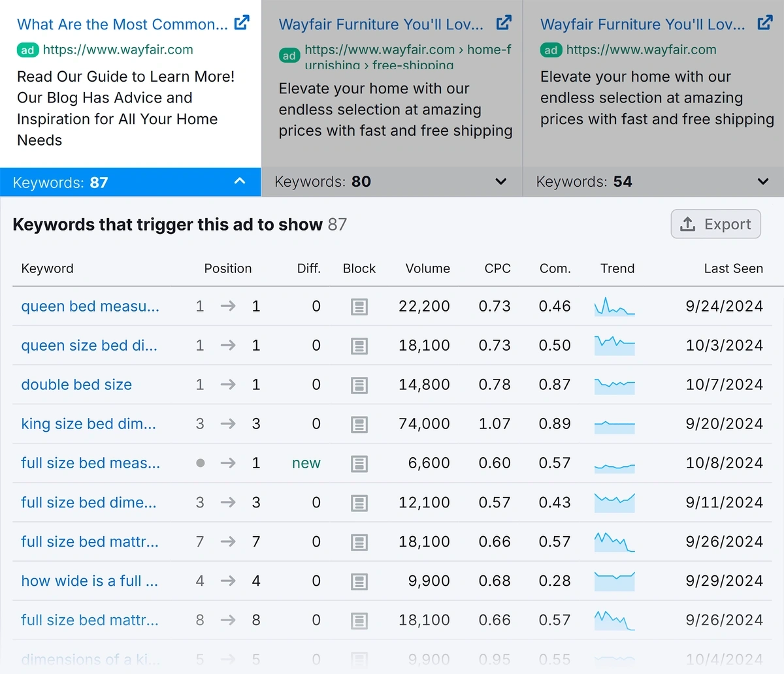This screenshot has height=674, width=784.
Task: Sort table by the Keyword column
Action: (47, 268)
